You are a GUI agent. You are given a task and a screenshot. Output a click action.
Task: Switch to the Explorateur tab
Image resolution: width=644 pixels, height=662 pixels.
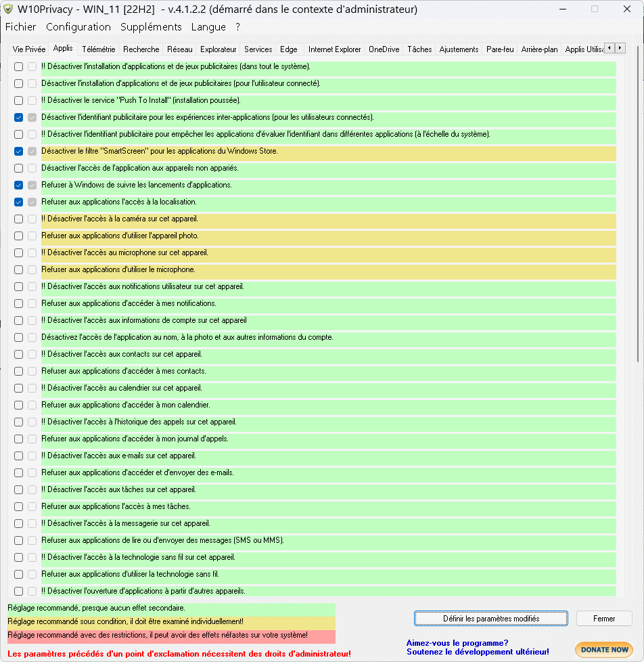tap(218, 49)
